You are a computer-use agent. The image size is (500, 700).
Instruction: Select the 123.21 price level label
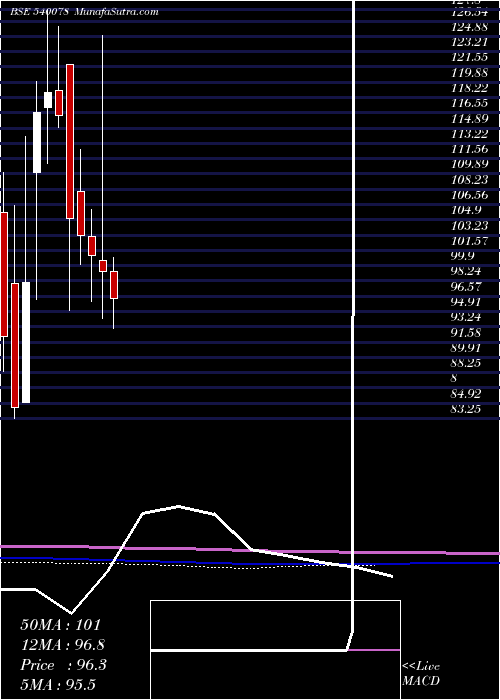tap(469, 42)
